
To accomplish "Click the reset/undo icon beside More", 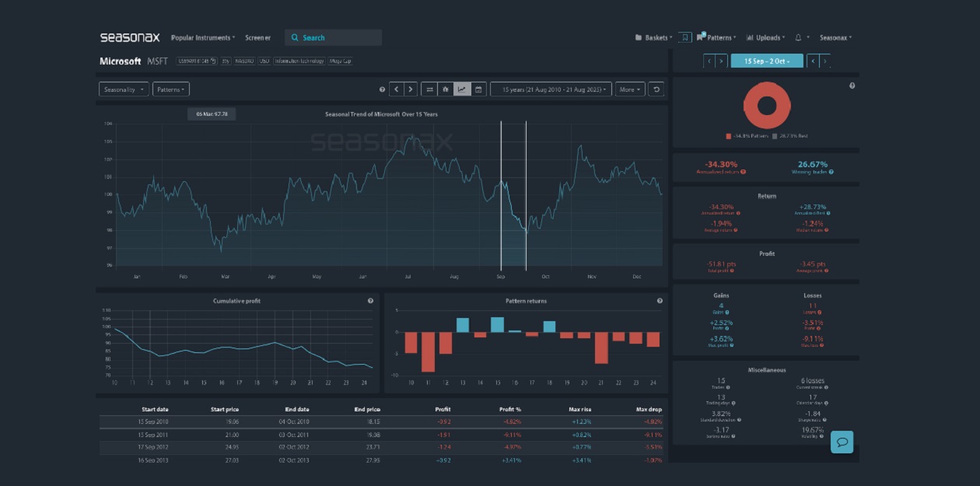I will (x=656, y=89).
